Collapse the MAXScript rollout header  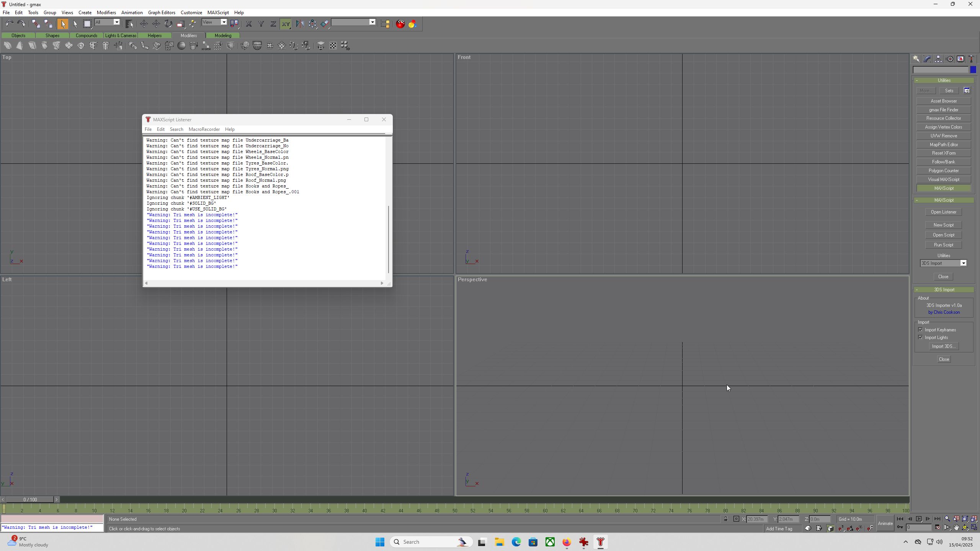click(x=944, y=200)
